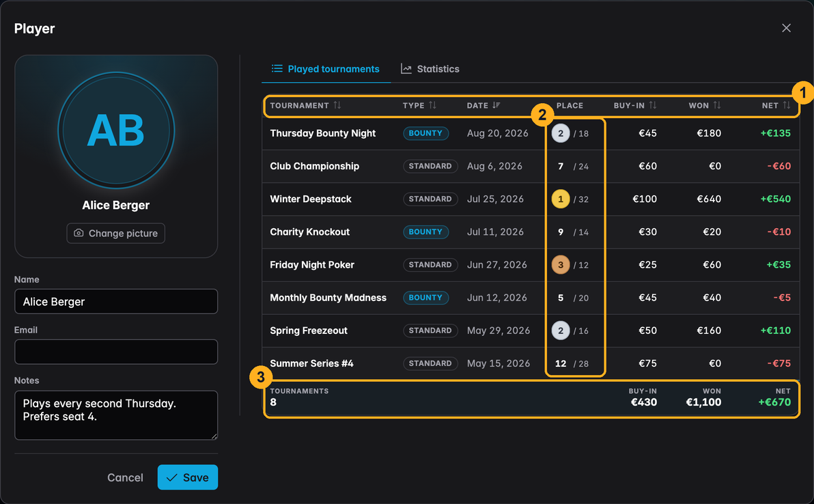Viewport: 814px width, 504px height.
Task: Click the total net +€670
Action: (x=774, y=402)
